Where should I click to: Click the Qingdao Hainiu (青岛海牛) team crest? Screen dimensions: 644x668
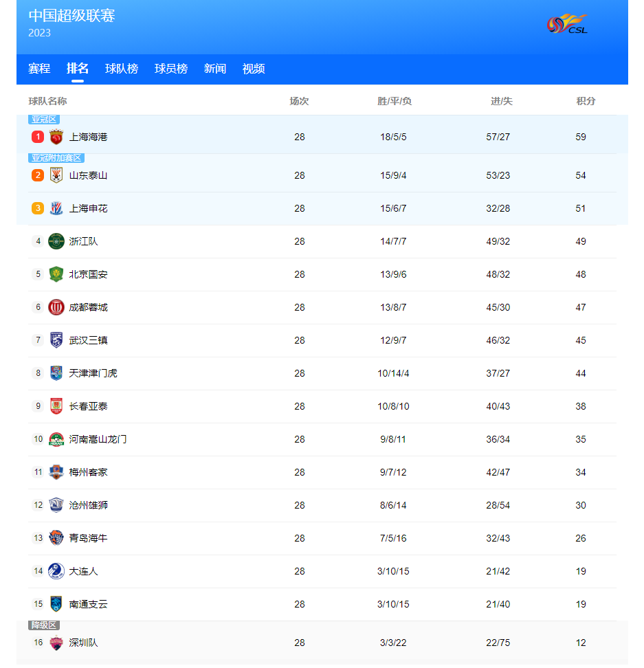pos(56,538)
